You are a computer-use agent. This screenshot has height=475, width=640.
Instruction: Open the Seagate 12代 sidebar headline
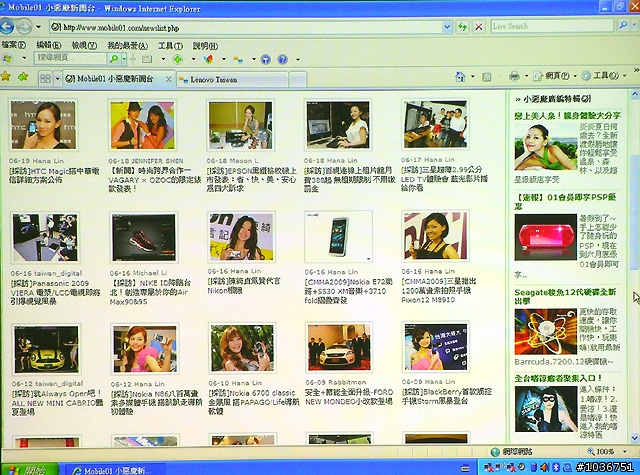[565, 296]
